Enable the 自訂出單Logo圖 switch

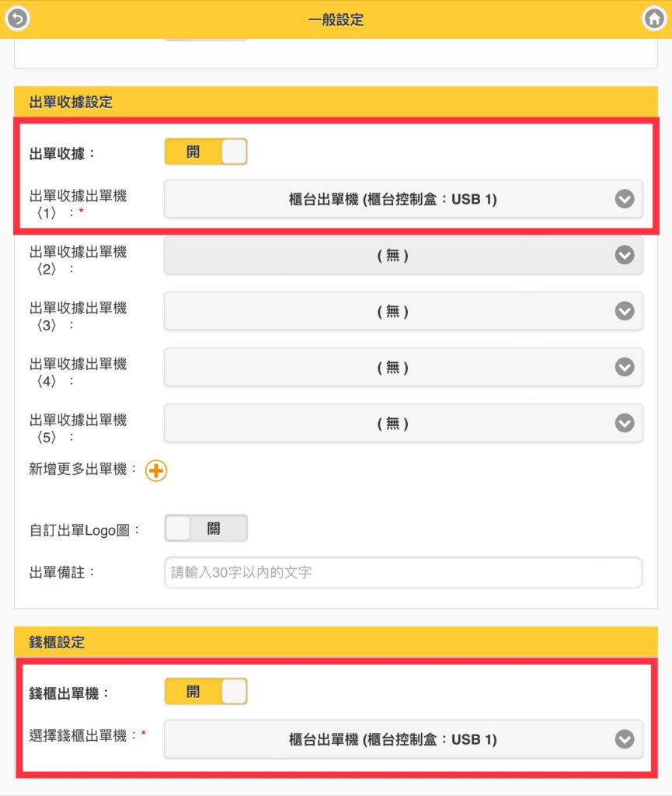[x=206, y=528]
